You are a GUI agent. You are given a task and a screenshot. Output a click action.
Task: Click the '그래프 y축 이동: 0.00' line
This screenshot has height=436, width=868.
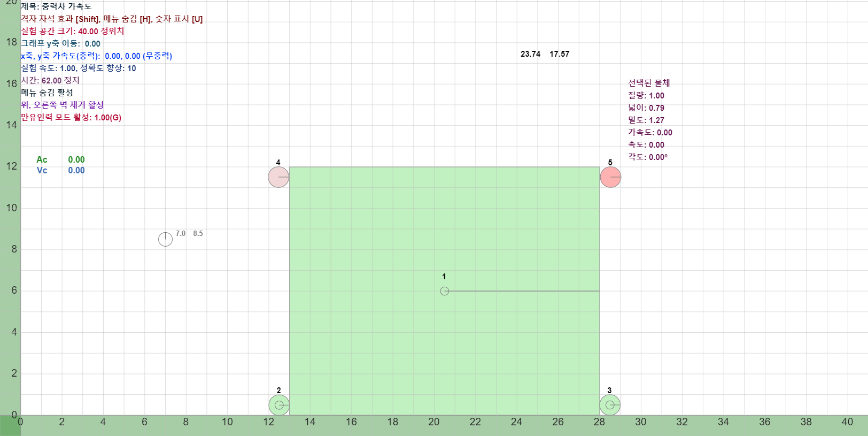[x=60, y=43]
